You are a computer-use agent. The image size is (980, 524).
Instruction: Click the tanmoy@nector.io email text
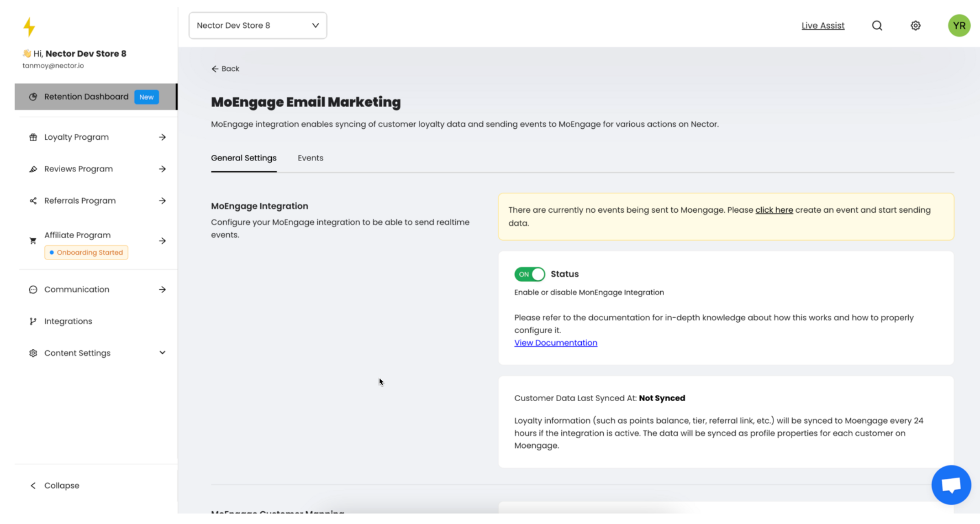pos(53,66)
